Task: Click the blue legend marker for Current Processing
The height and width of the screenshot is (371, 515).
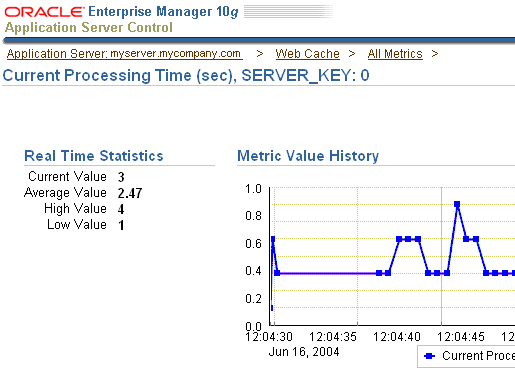Action: tap(429, 356)
